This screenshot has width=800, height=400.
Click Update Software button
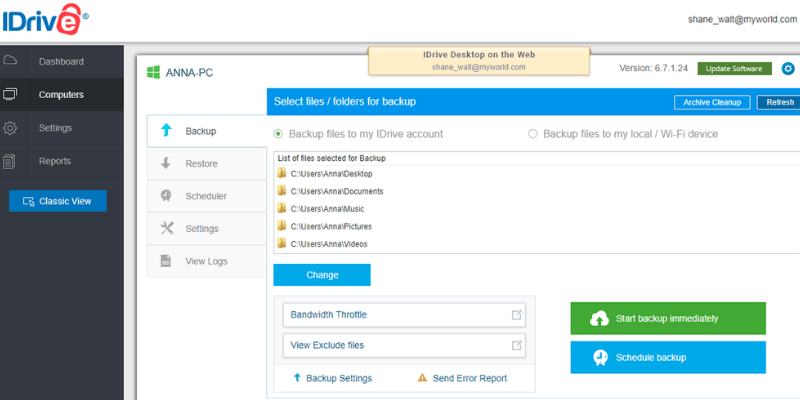click(x=734, y=69)
